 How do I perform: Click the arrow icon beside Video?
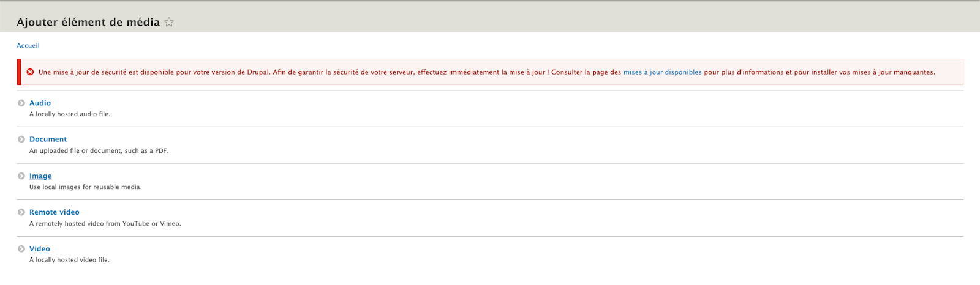pos(21,249)
